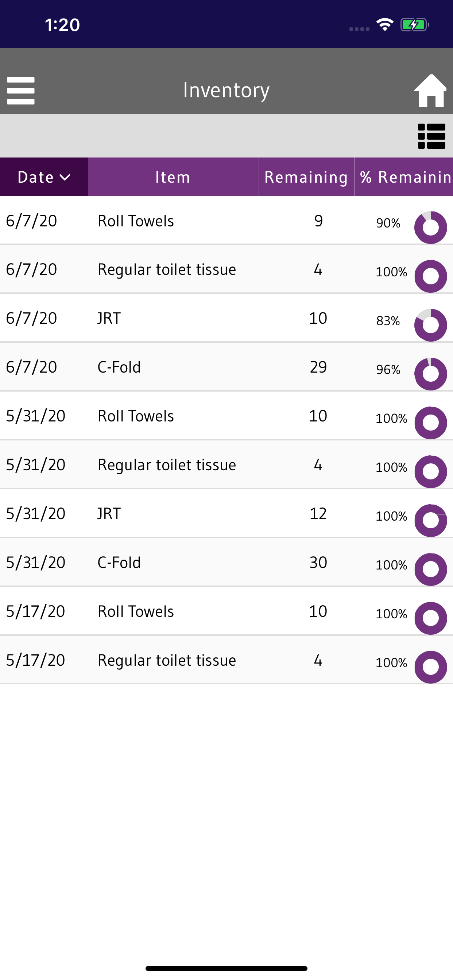Tap the 90% donut chart for Roll Towels
The width and height of the screenshot is (453, 980).
430,227
